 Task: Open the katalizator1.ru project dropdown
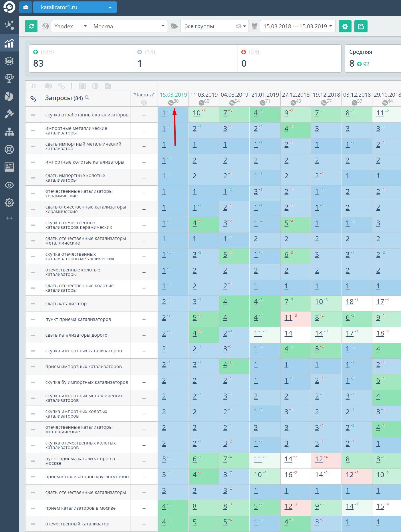coord(75,7)
